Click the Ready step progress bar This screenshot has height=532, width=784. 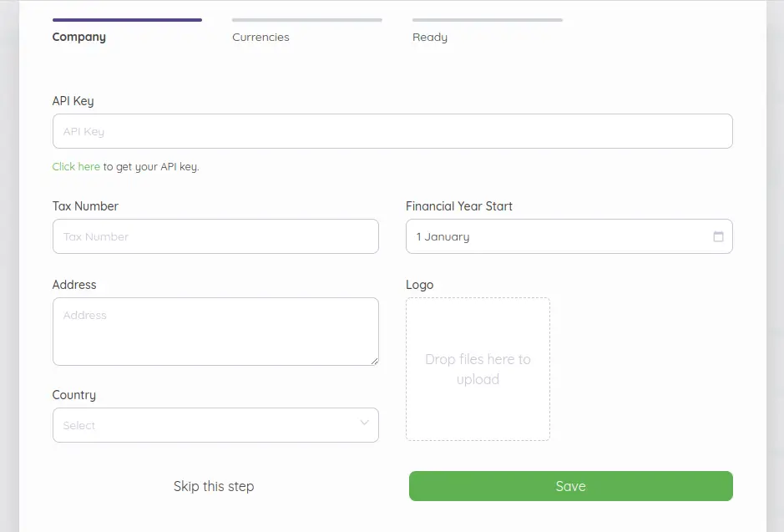[x=488, y=20]
